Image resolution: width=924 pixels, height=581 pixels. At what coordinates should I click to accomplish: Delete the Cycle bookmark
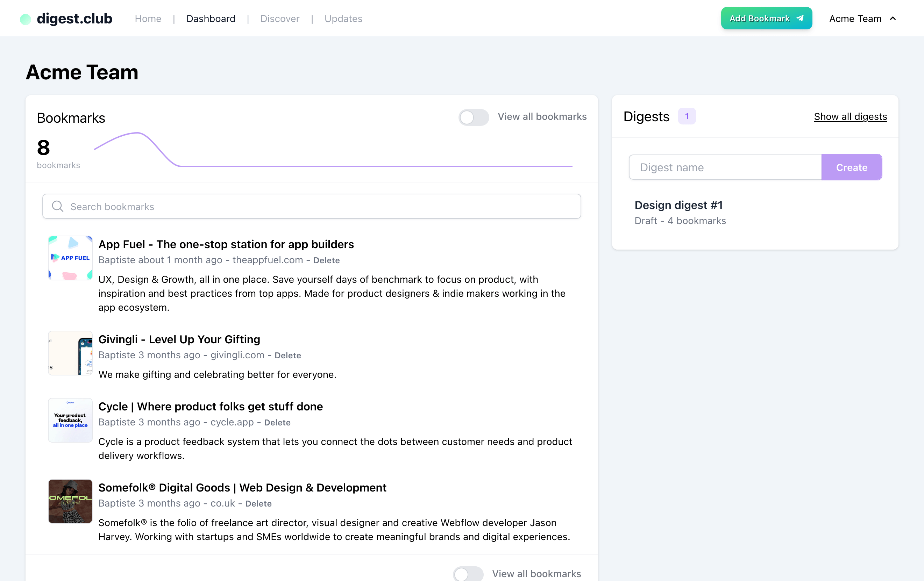pos(277,422)
